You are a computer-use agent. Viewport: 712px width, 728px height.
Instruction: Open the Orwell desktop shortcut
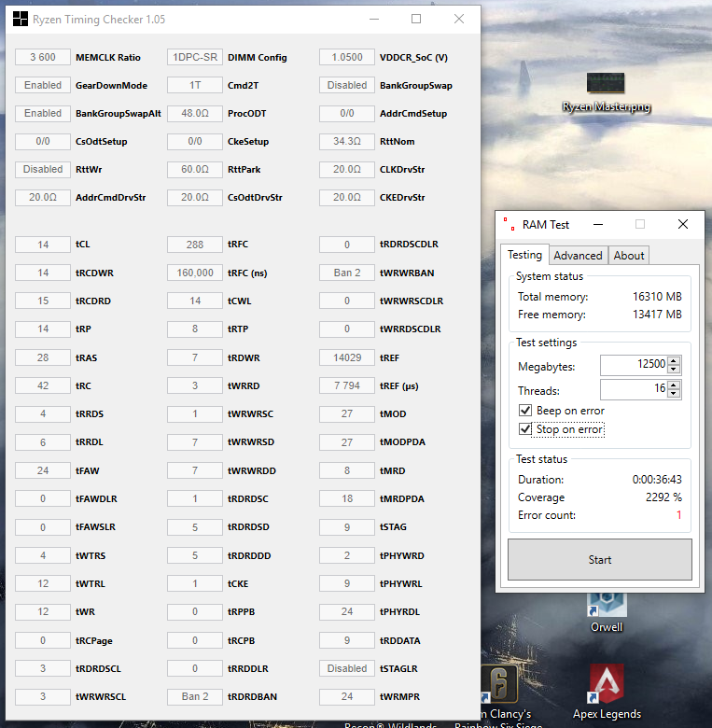coord(607,613)
